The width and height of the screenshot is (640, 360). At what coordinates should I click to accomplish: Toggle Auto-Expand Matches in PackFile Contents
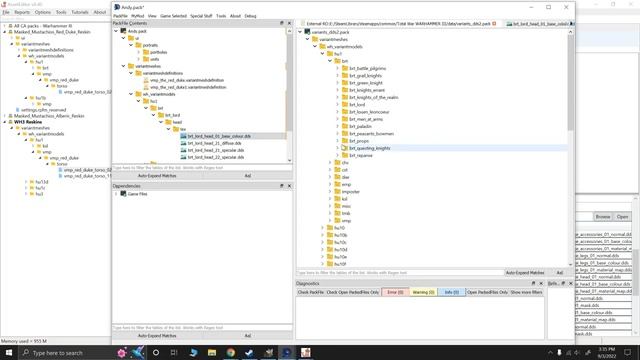157,176
